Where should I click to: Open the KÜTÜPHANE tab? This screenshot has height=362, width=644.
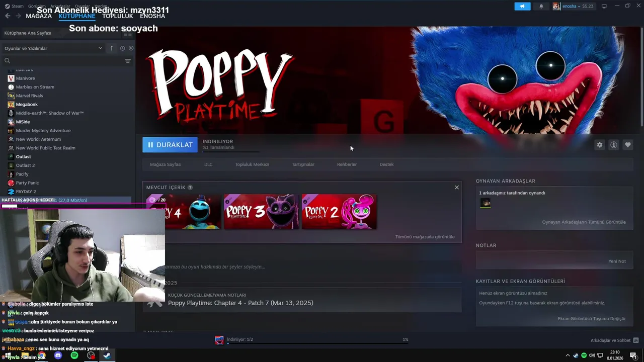pos(76,16)
